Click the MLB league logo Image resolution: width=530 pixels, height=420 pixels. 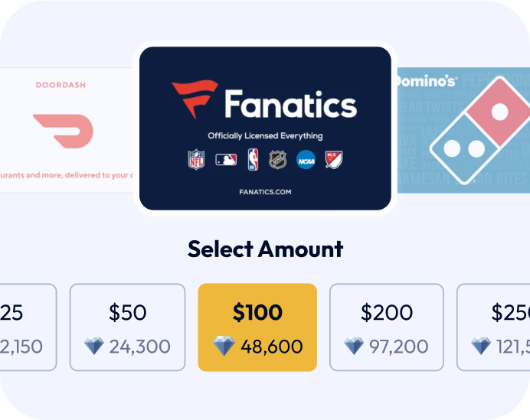(x=226, y=159)
